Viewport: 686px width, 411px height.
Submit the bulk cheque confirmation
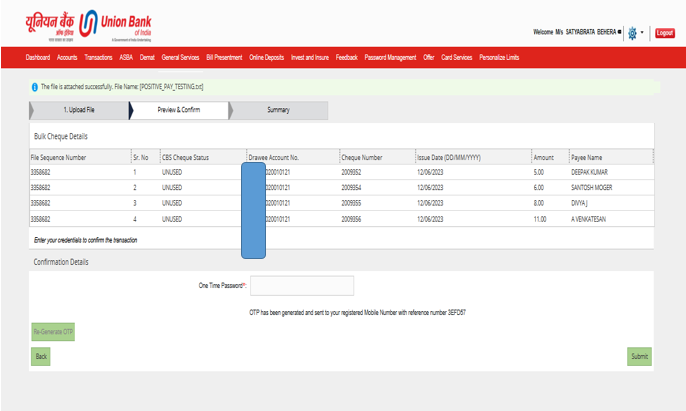point(639,356)
